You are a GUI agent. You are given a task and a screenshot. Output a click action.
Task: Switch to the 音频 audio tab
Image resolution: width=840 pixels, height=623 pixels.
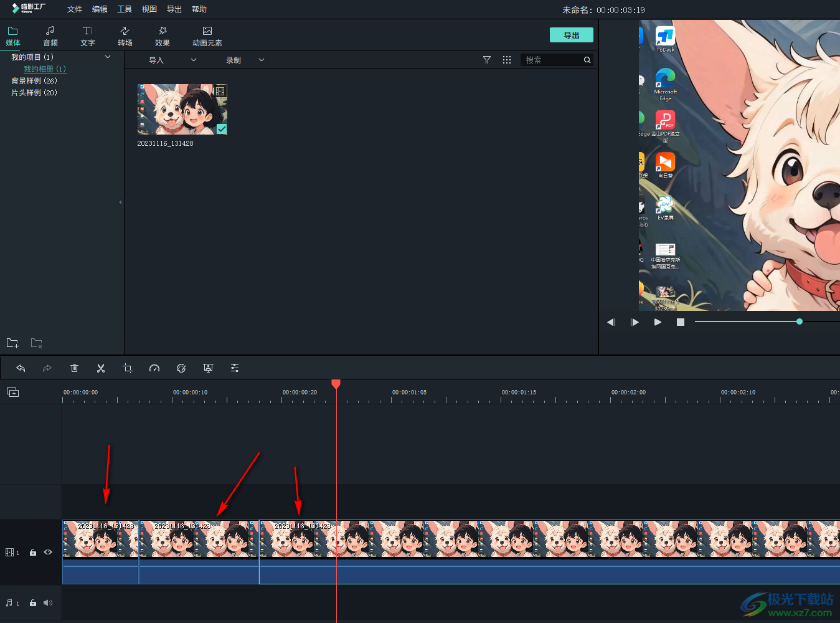[x=50, y=36]
